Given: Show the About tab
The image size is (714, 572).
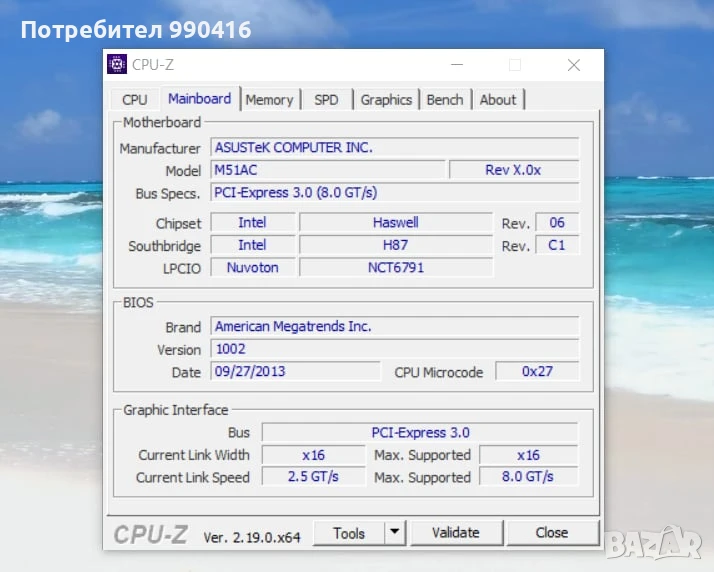Looking at the screenshot, I should point(498,100).
